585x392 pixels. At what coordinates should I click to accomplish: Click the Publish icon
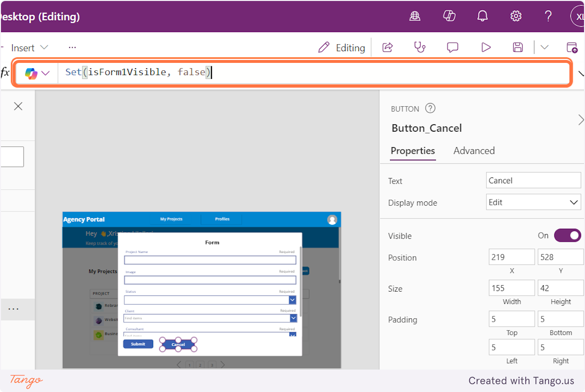(x=572, y=47)
